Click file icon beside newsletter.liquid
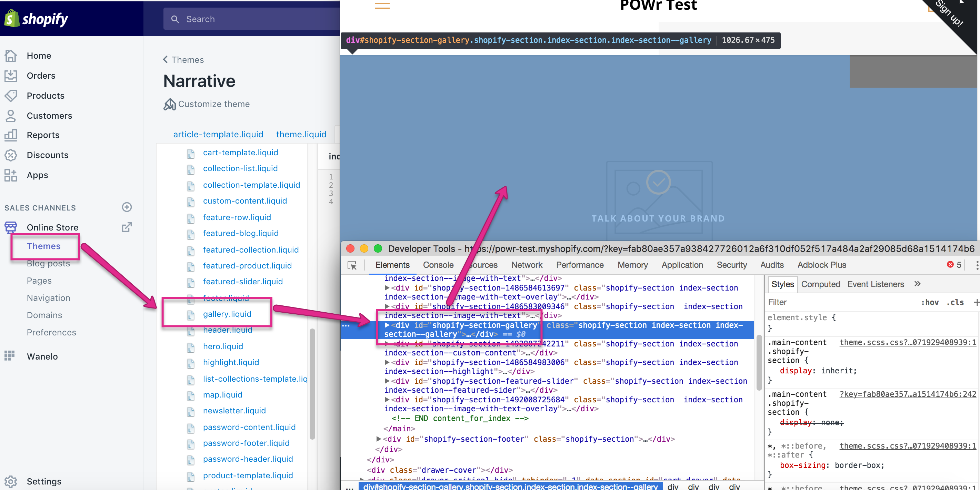 [191, 412]
